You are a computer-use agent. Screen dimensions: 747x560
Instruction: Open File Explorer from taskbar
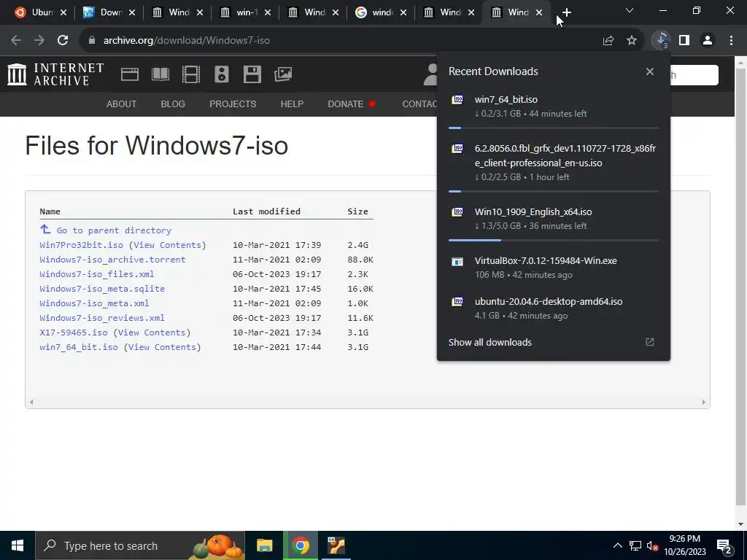pyautogui.click(x=264, y=545)
